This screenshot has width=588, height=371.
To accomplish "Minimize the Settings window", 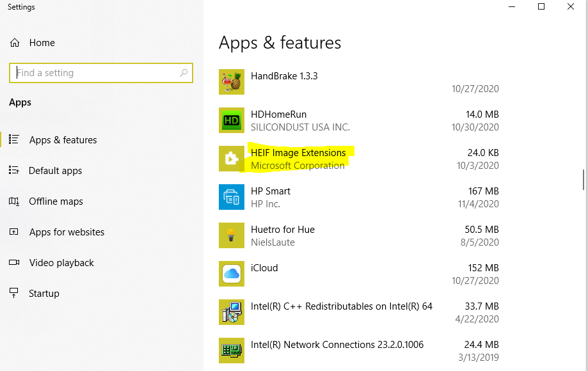I will (x=512, y=6).
